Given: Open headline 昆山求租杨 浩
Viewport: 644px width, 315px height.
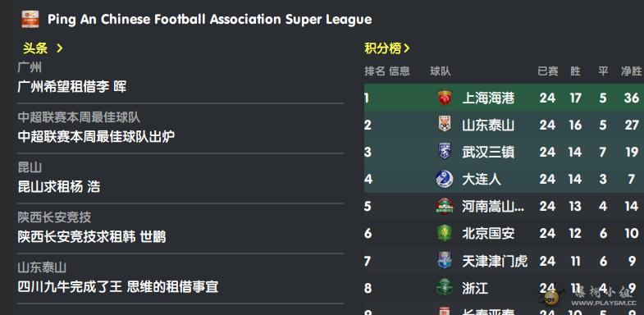Looking at the screenshot, I should (x=59, y=187).
